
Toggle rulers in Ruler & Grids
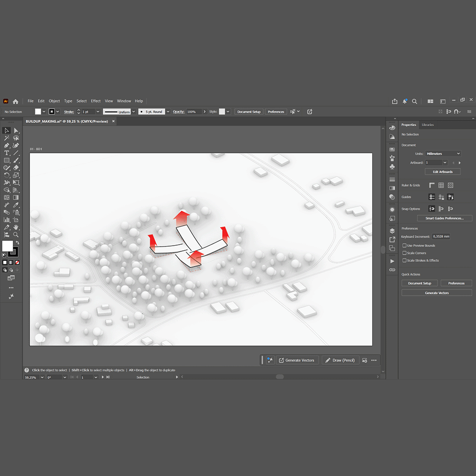(x=432, y=185)
